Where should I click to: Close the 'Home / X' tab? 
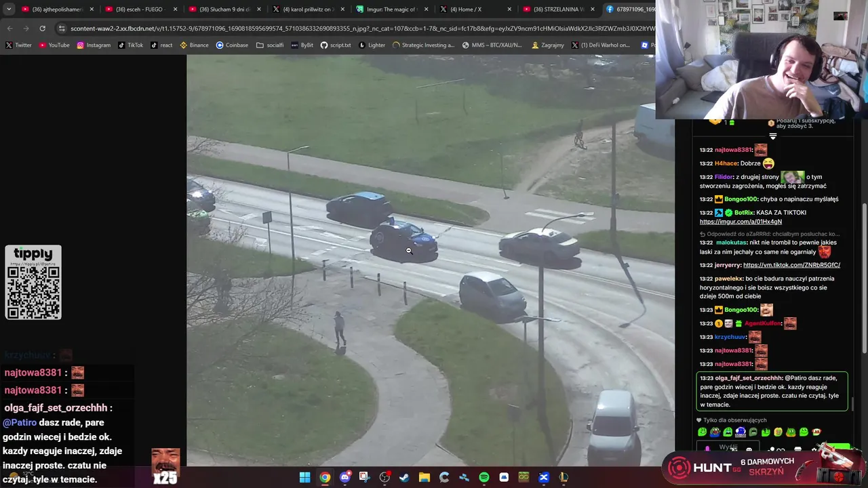click(x=509, y=9)
